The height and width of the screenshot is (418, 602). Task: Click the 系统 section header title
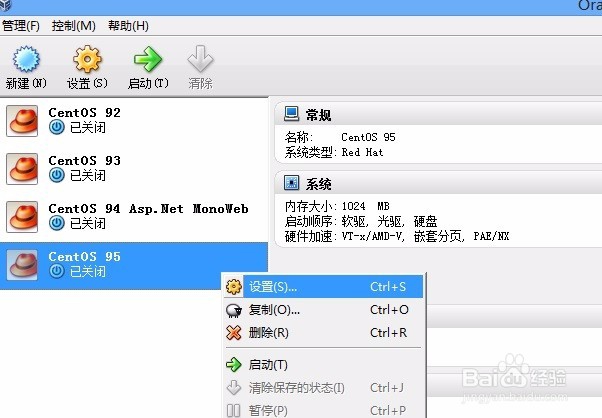[x=318, y=184]
